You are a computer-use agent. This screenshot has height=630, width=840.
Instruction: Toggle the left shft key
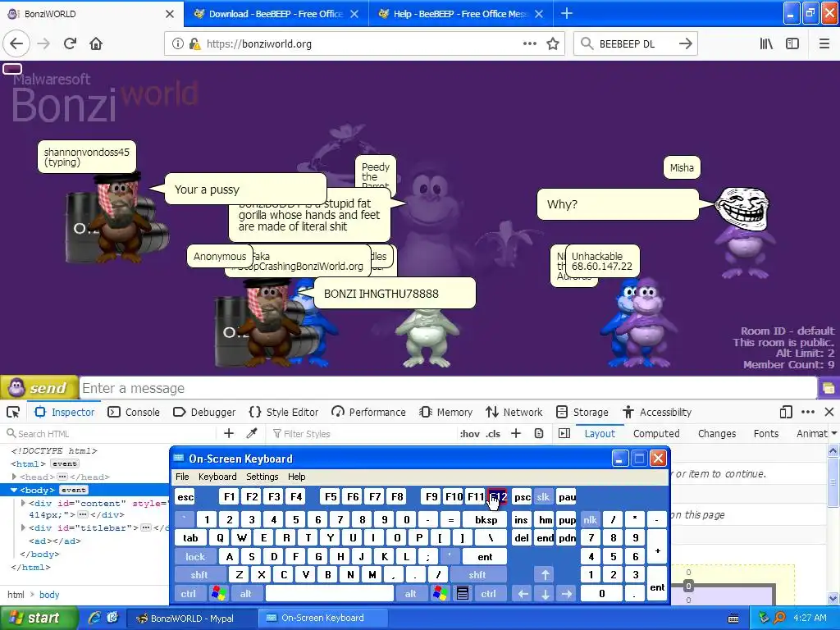pyautogui.click(x=199, y=575)
